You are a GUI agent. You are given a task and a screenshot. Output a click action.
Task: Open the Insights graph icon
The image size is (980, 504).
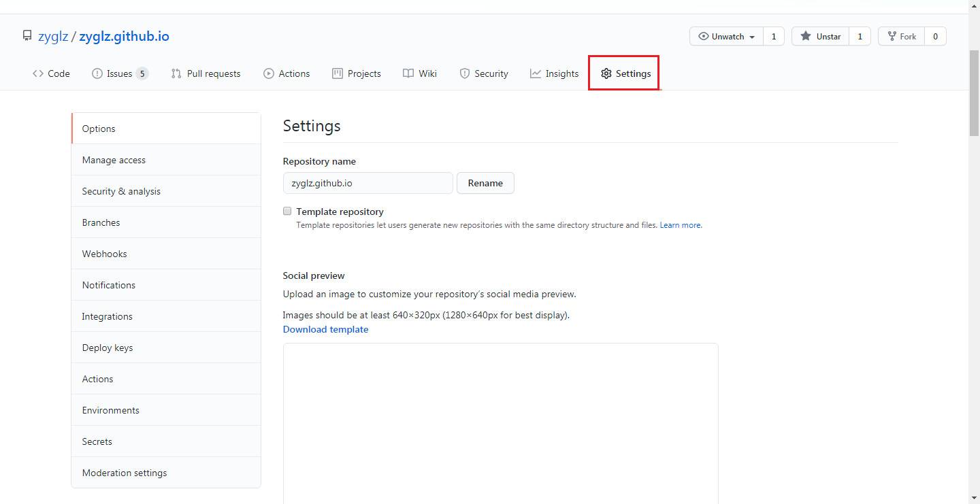coord(536,73)
